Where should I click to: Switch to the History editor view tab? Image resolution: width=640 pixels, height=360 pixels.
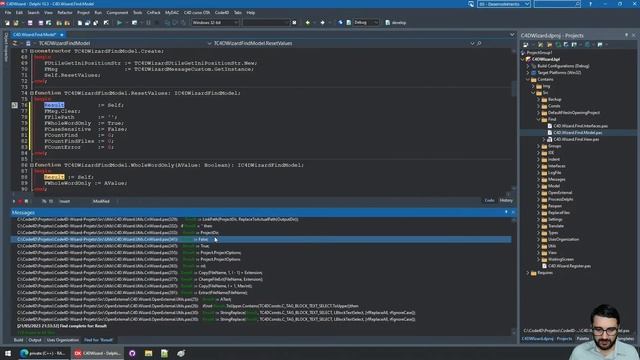click(x=506, y=200)
